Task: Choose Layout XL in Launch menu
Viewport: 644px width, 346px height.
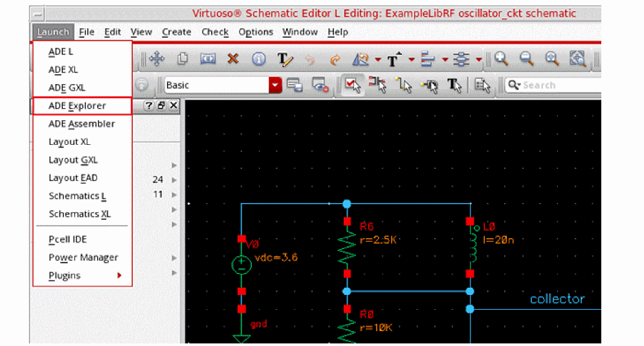Action: (x=69, y=142)
